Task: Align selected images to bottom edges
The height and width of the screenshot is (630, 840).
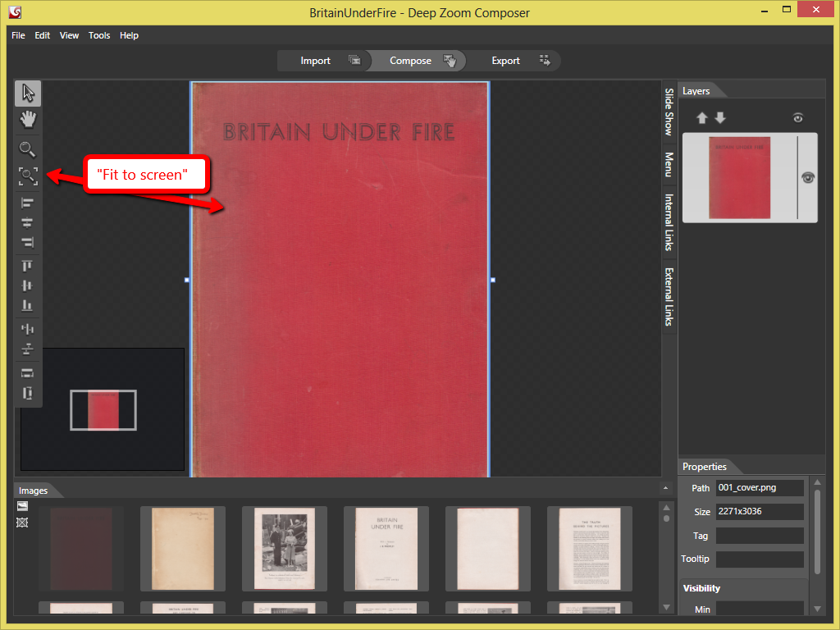Action: pyautogui.click(x=27, y=305)
